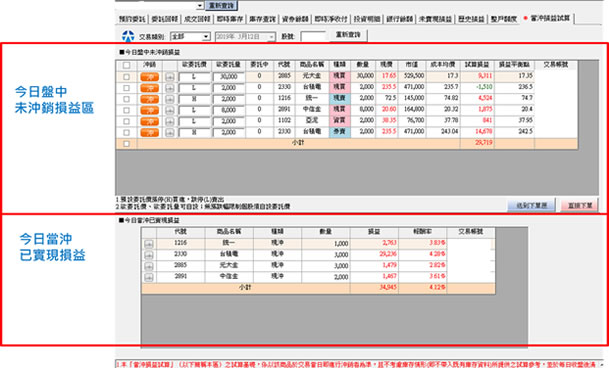Open the 交易類別 dropdown showing 全部
The image size is (609, 368).
(x=190, y=37)
